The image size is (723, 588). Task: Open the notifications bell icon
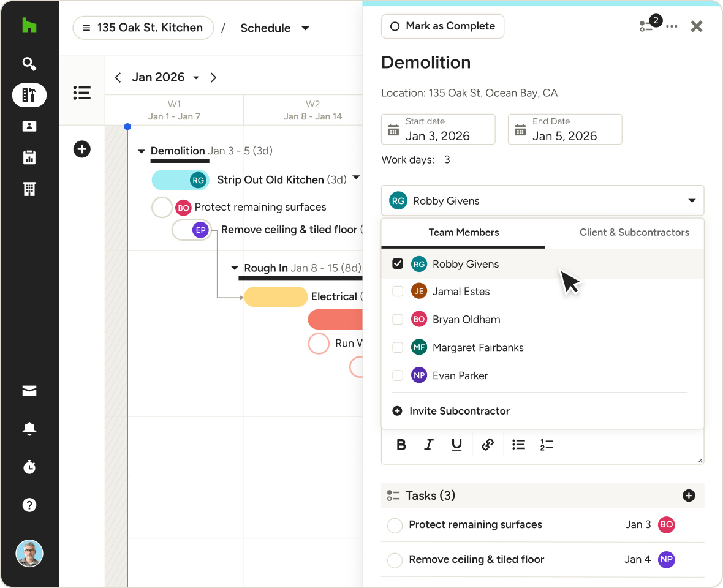coord(29,429)
